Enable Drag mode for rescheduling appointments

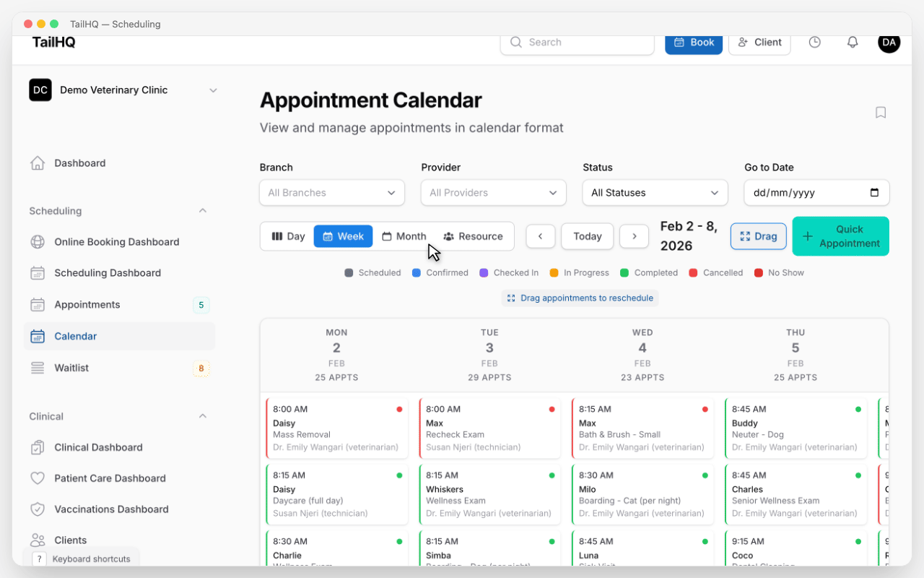pyautogui.click(x=758, y=236)
